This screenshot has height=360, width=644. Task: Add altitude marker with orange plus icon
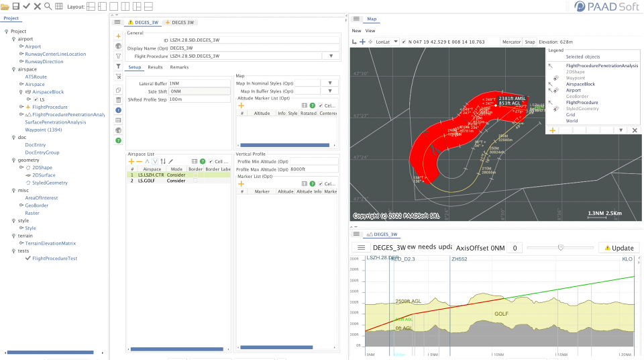(x=241, y=105)
